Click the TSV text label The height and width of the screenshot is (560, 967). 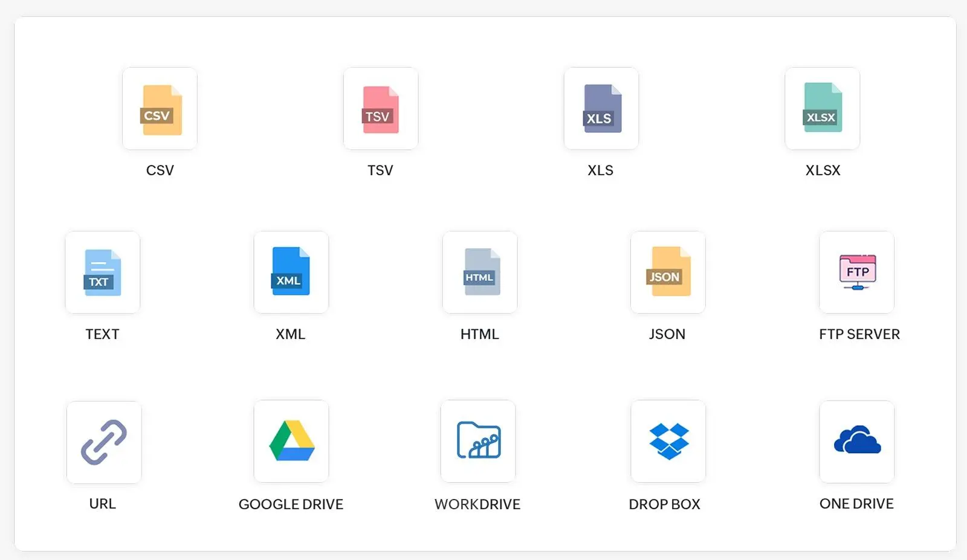click(x=380, y=170)
